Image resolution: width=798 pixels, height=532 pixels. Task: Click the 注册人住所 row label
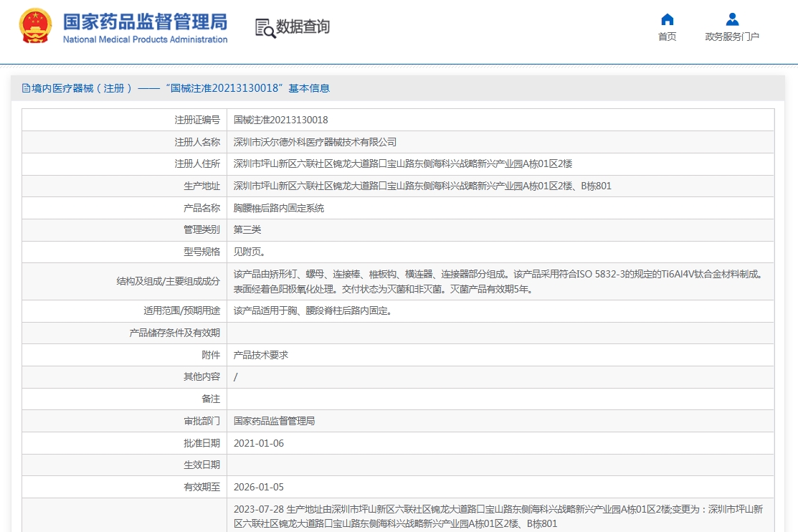[x=197, y=163]
